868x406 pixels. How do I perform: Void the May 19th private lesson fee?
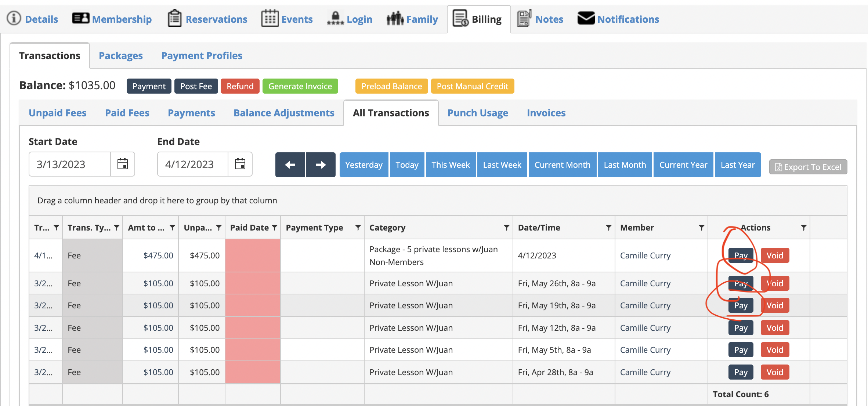pyautogui.click(x=775, y=305)
